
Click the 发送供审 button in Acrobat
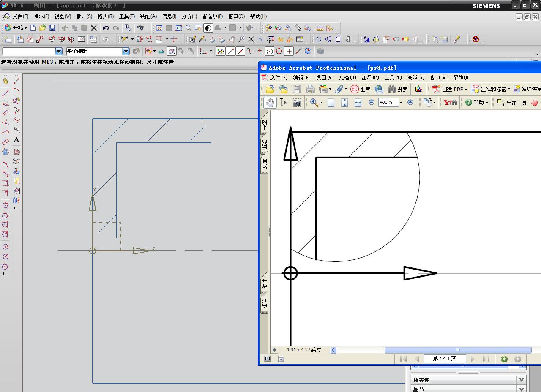527,89
